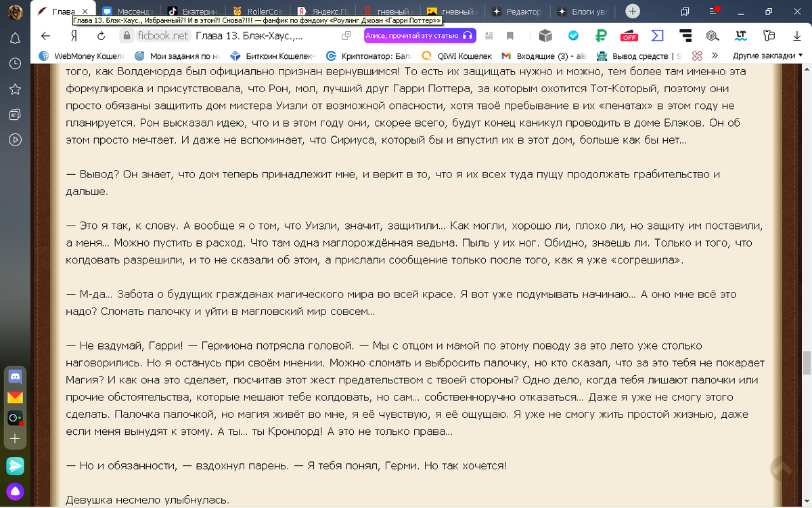The image size is (812, 508).
Task: Open collections icon in sidebar
Action: [15, 114]
